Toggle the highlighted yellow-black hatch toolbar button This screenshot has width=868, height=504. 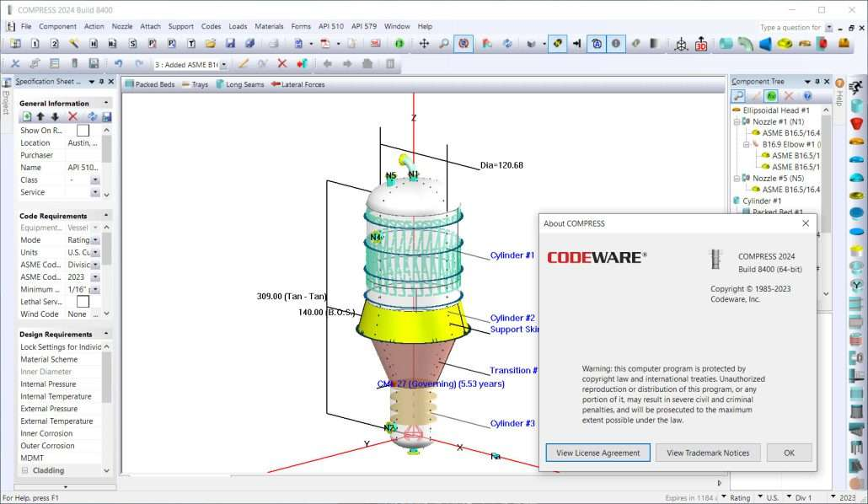(557, 43)
